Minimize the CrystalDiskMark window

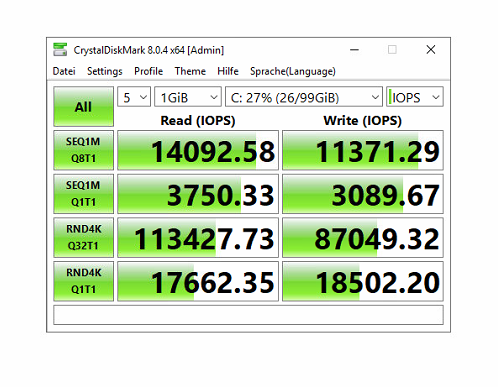(x=354, y=50)
